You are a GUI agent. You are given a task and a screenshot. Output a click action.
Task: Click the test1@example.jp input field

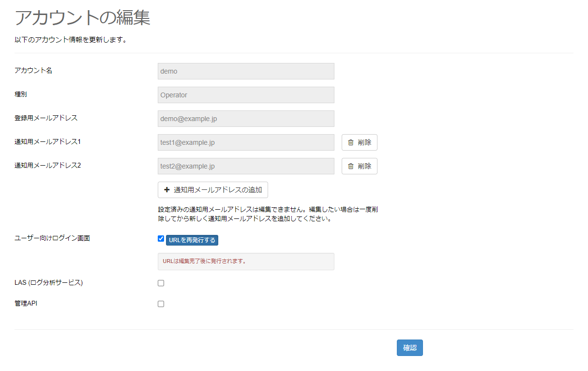click(x=246, y=142)
